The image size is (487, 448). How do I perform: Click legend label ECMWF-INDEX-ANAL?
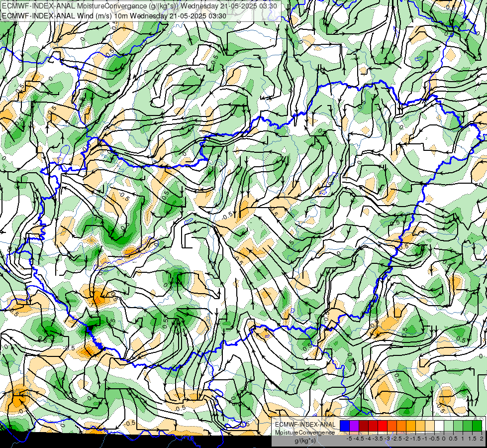point(305,425)
